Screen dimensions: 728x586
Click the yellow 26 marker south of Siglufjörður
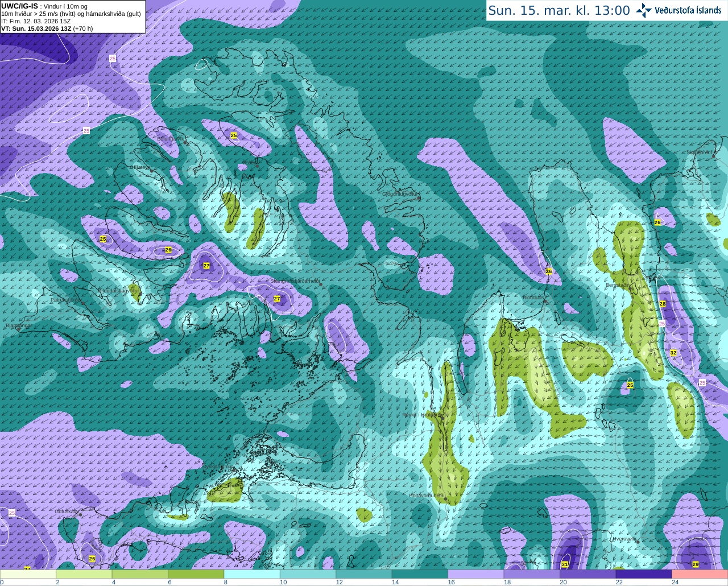click(657, 222)
